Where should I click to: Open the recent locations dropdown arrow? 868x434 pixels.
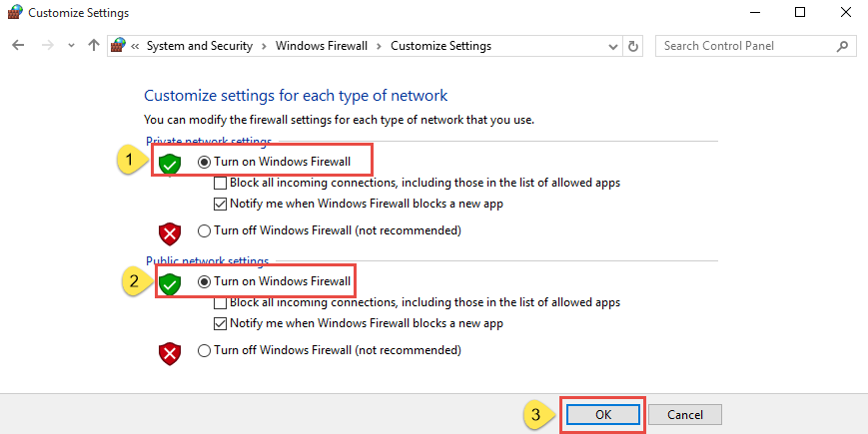pos(71,46)
